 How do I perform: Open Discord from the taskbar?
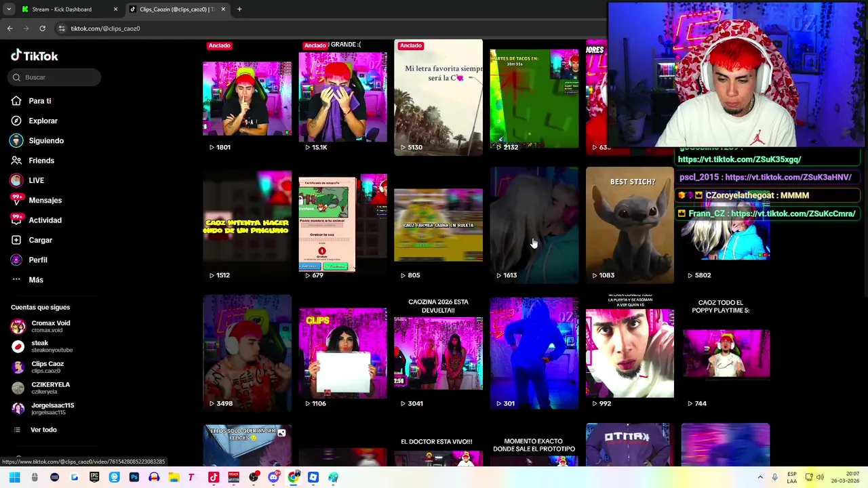point(273,477)
